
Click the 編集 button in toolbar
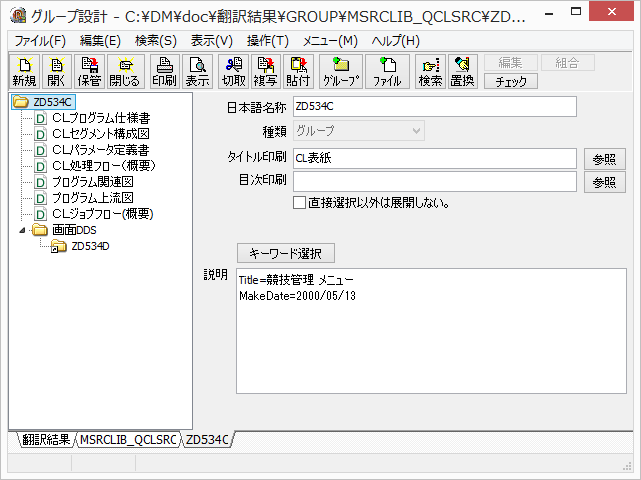(511, 63)
